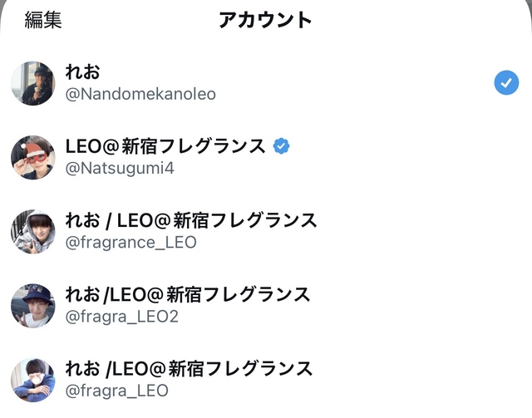Open the @fragrance_LEO handle

(x=131, y=243)
